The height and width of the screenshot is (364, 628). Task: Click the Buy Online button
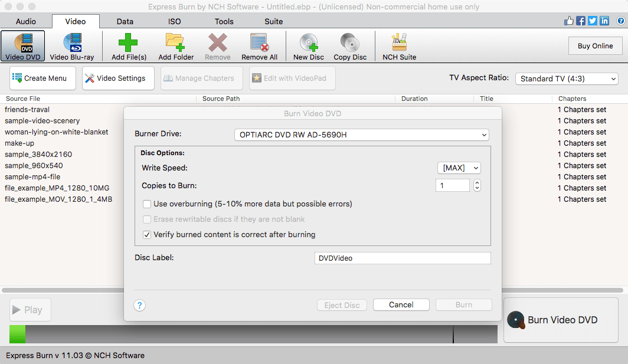pos(595,46)
